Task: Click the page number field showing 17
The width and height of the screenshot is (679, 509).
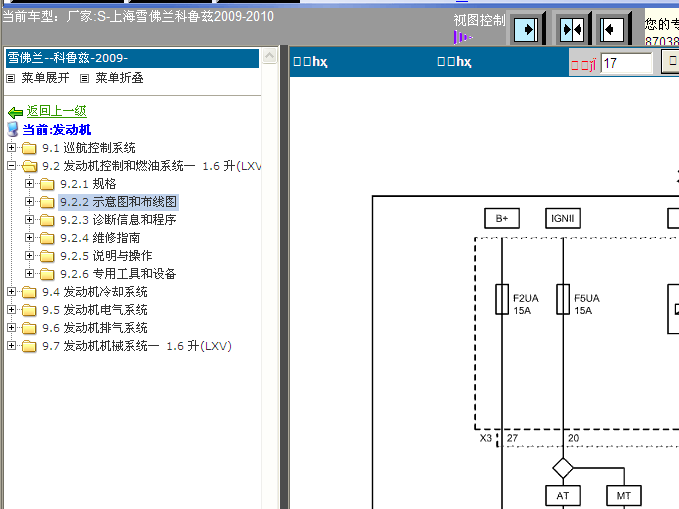Action: (626, 63)
